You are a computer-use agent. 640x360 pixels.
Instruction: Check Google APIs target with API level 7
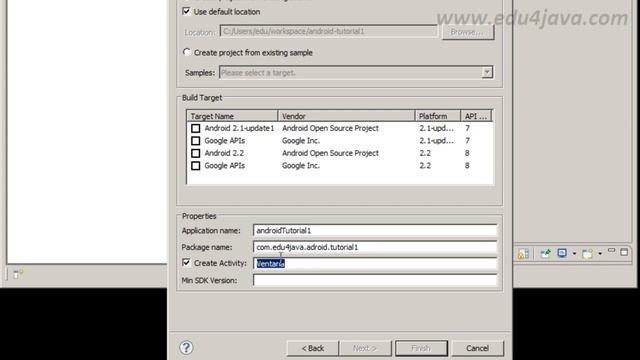tap(196, 141)
